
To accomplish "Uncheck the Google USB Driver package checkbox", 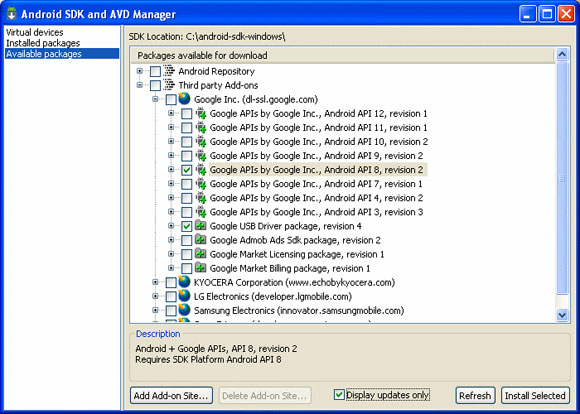I will tap(186, 226).
